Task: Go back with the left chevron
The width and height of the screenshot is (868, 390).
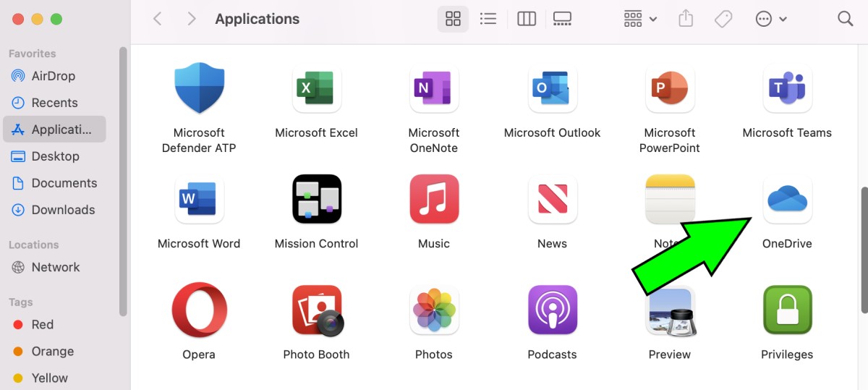Action: coord(157,19)
